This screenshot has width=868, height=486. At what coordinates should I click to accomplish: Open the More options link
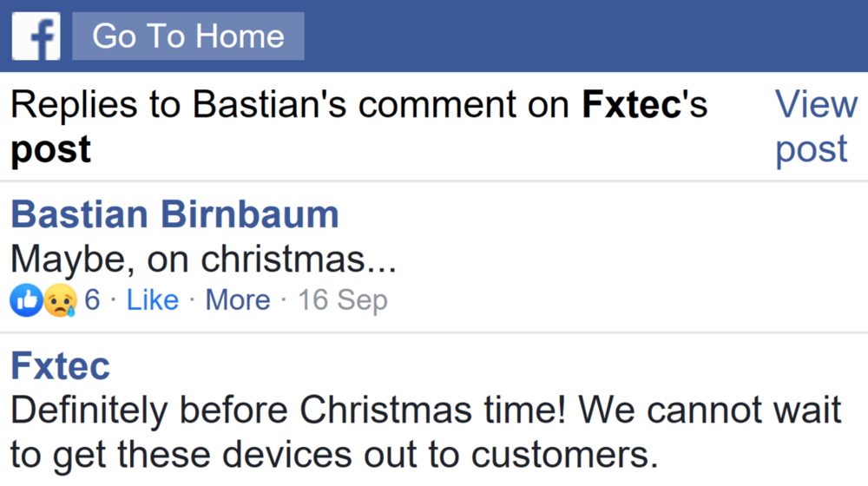[237, 300]
